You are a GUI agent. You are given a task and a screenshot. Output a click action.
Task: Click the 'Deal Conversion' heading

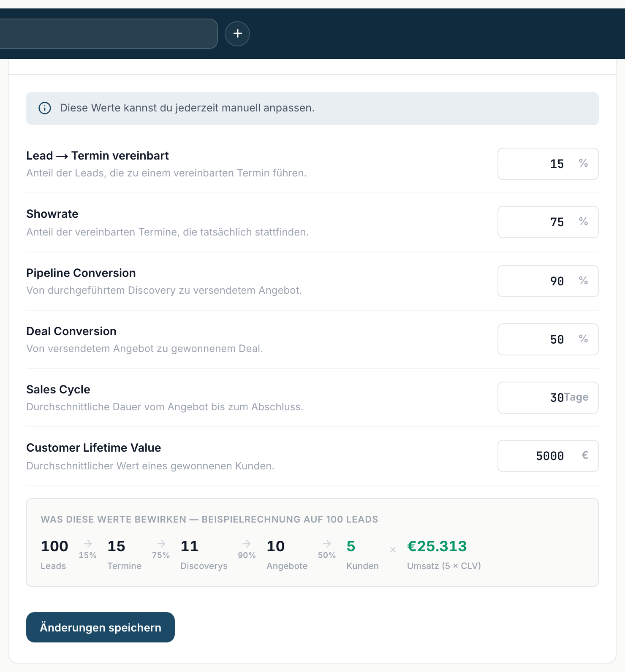coord(71,331)
